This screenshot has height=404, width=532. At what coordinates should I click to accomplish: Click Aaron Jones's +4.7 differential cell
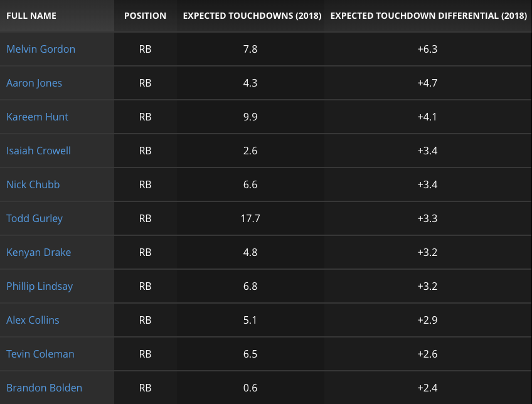point(427,83)
